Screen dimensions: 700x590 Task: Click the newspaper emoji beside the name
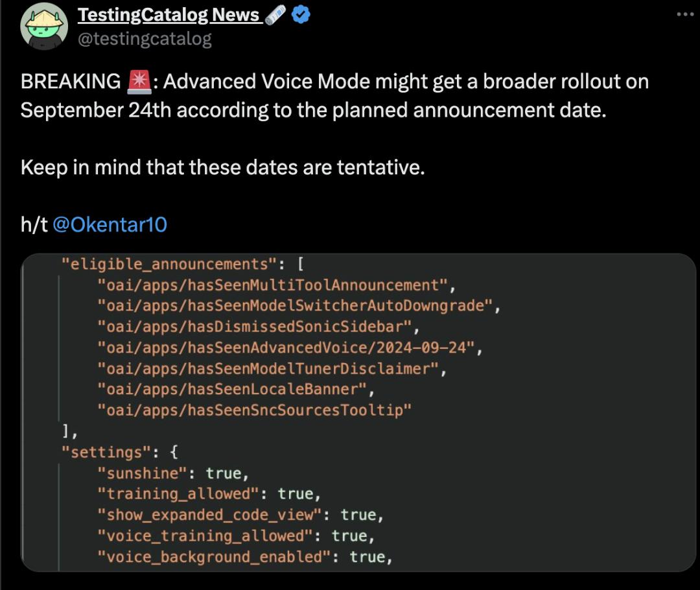[275, 15]
